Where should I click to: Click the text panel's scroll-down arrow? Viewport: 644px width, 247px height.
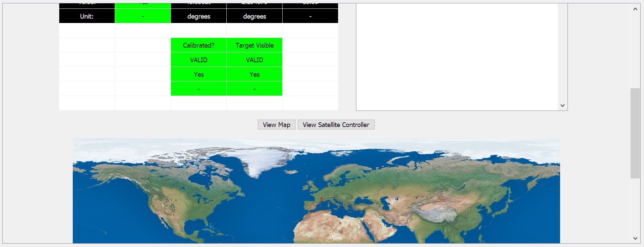point(562,105)
